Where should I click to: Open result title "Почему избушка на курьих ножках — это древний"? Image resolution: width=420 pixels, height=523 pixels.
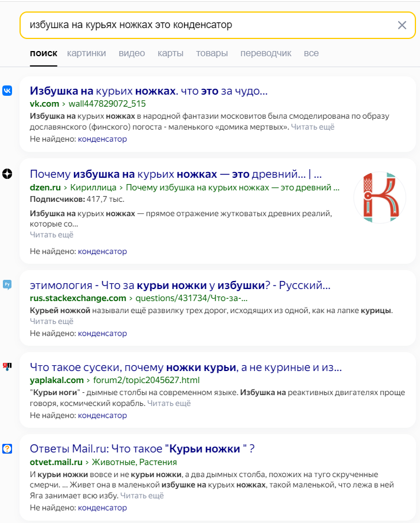pyautogui.click(x=176, y=174)
